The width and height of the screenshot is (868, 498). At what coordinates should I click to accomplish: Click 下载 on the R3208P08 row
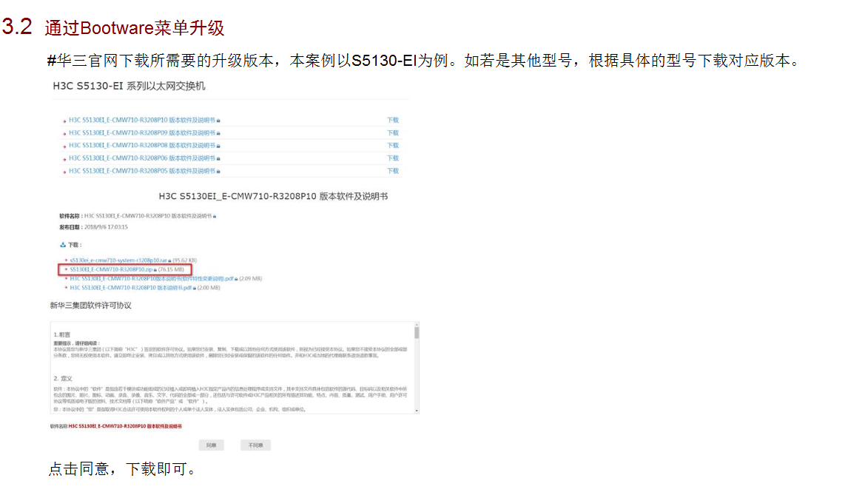pos(392,146)
